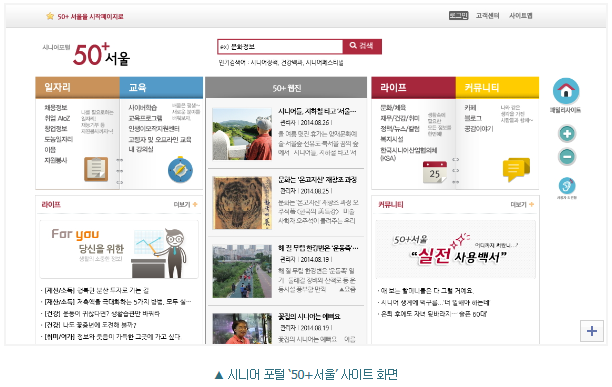Open the man overlooking river article thumbnail
Image resolution: width=612 pixels, height=387 pixels.
coord(242,134)
